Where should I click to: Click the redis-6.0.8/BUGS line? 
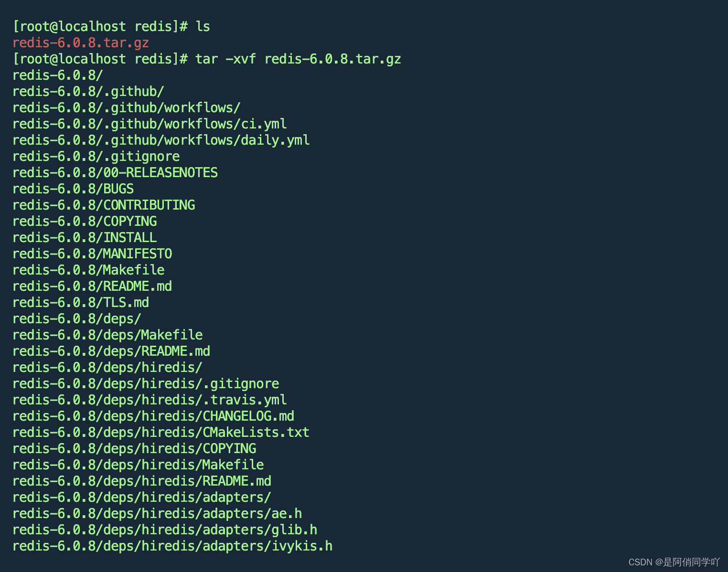tap(73, 189)
